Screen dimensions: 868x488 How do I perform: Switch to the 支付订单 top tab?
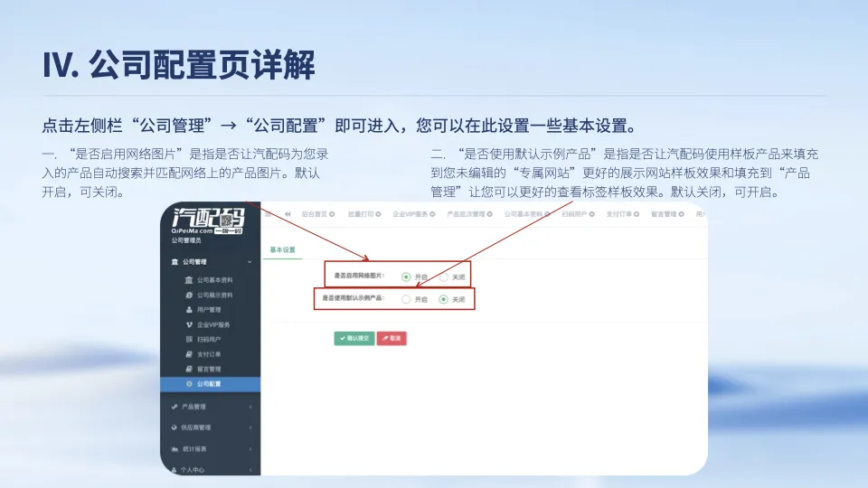pyautogui.click(x=618, y=214)
